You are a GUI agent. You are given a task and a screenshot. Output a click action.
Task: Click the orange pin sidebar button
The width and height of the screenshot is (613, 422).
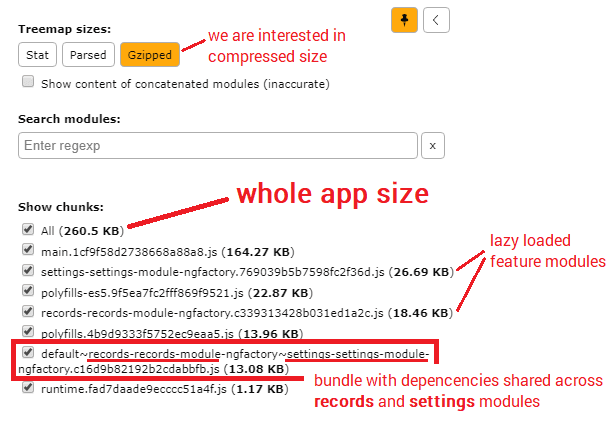click(x=404, y=20)
